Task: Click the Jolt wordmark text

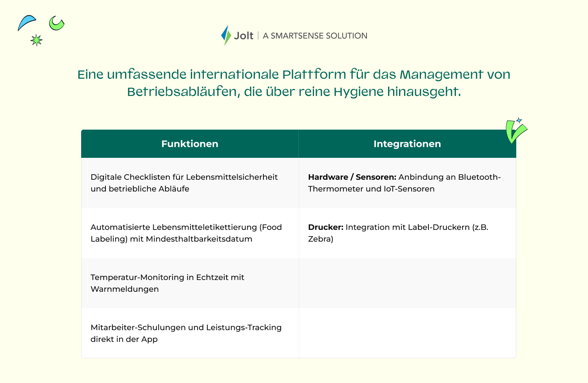Action: (x=244, y=36)
